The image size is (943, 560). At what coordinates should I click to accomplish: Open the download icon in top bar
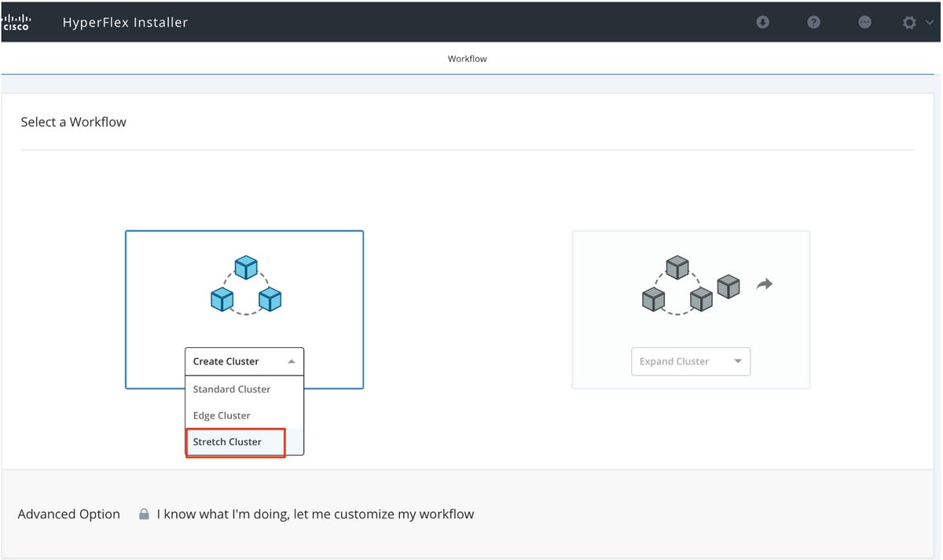point(762,22)
